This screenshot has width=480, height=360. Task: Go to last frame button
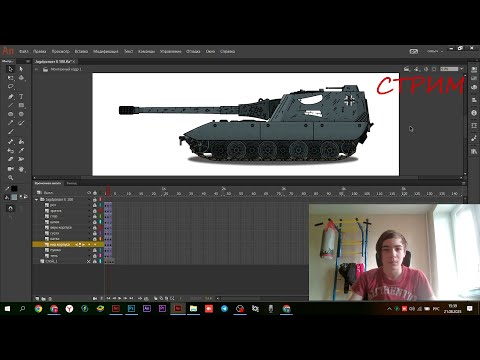coord(131,298)
